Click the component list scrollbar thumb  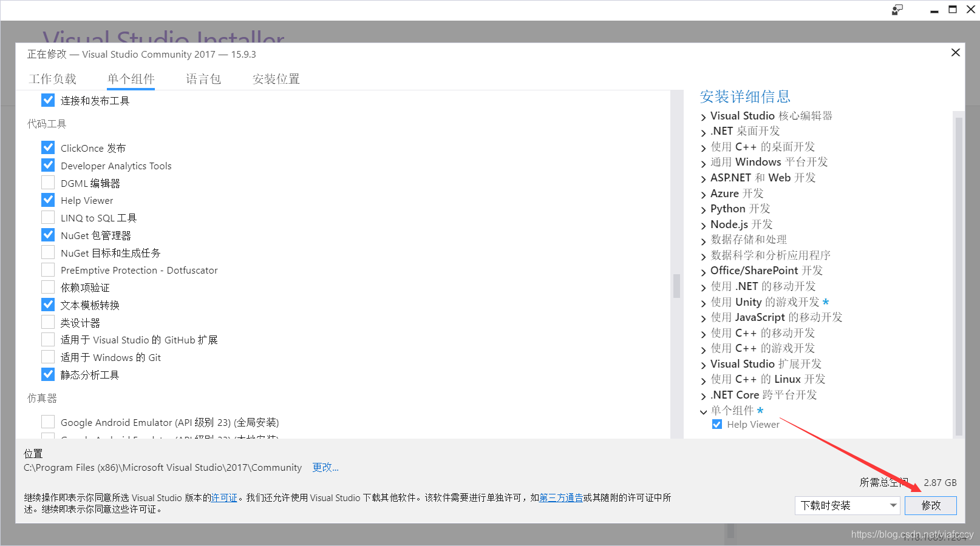(x=676, y=286)
